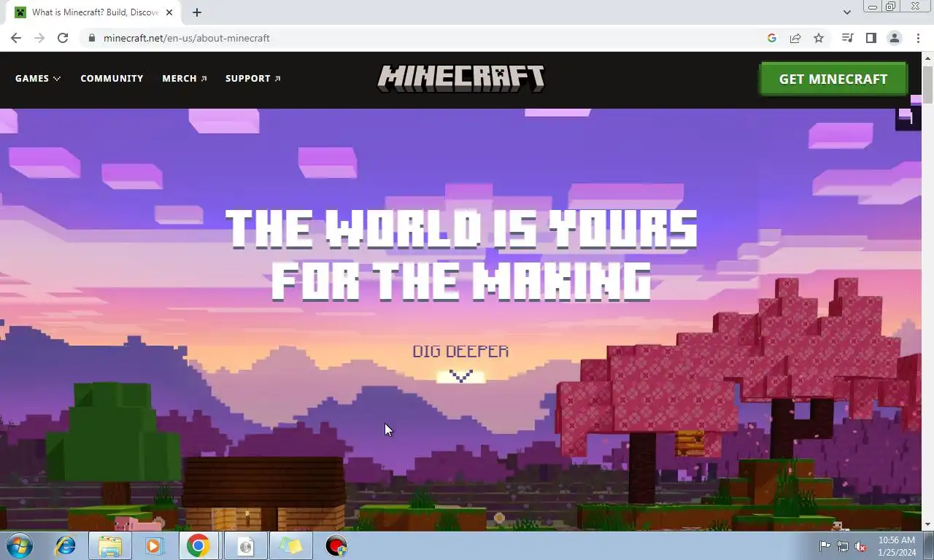This screenshot has height=560, width=934.
Task: Open the MERCH external link
Action: tap(185, 78)
